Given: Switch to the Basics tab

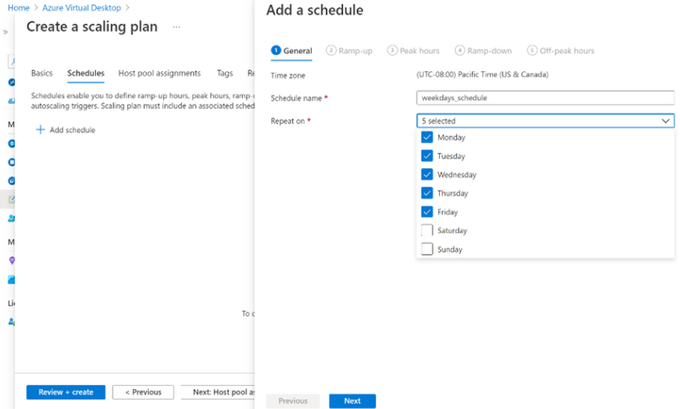Looking at the screenshot, I should (42, 73).
